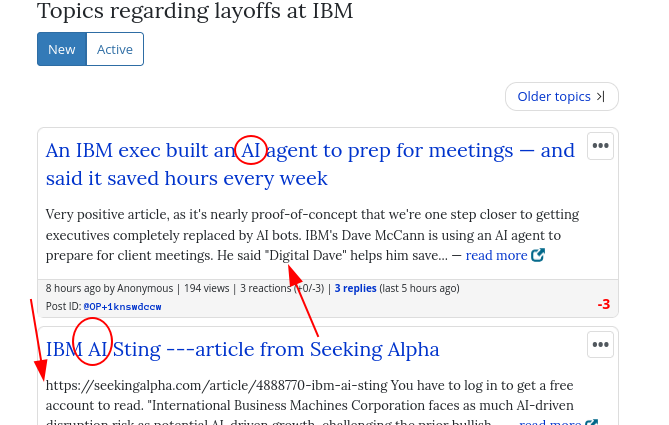The image size is (669, 425).
Task: Switch to the Active topics tab
Action: click(115, 49)
